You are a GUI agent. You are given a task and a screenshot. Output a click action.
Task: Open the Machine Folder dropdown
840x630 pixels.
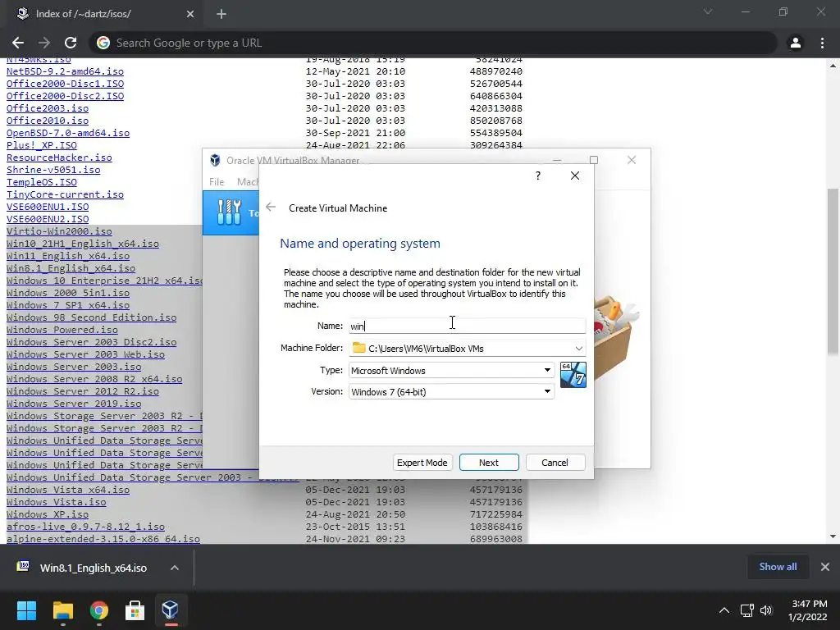pos(578,348)
